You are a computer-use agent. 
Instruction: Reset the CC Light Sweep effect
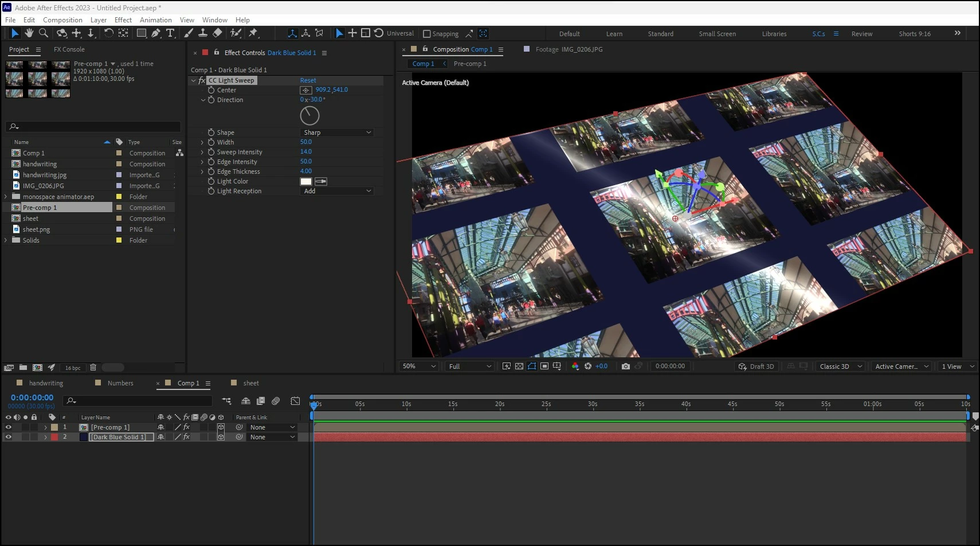coord(308,80)
